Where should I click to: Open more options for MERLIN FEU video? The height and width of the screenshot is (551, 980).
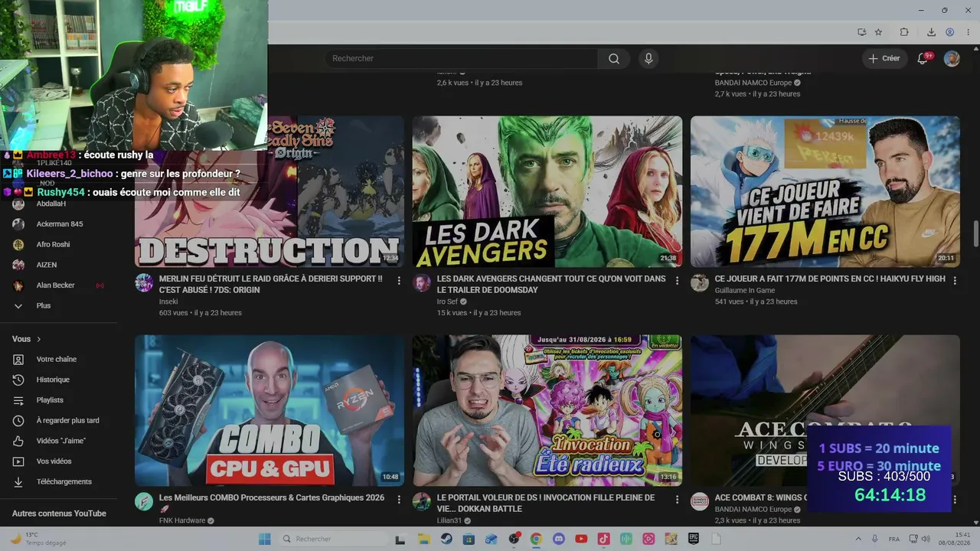coord(399,281)
